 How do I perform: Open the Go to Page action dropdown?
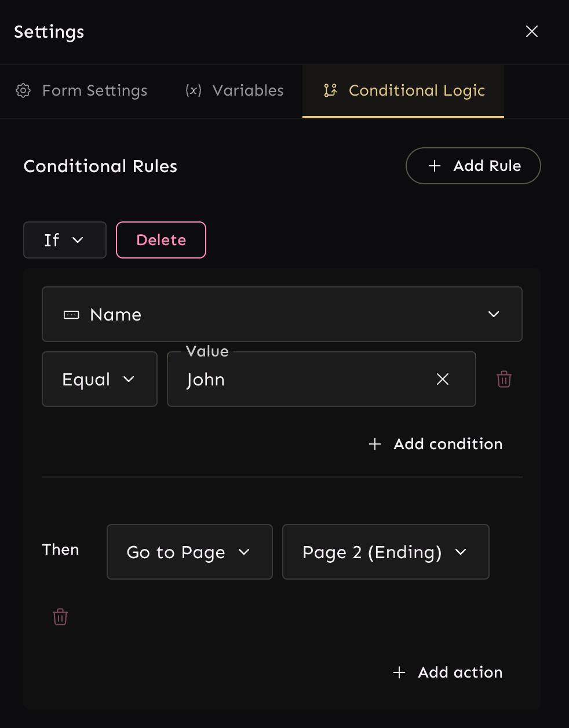[189, 552]
